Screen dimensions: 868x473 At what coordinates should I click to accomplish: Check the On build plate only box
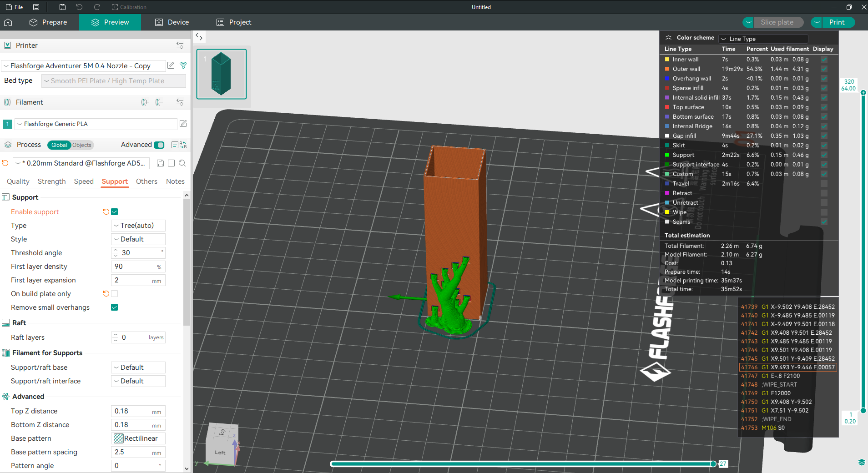pyautogui.click(x=115, y=294)
